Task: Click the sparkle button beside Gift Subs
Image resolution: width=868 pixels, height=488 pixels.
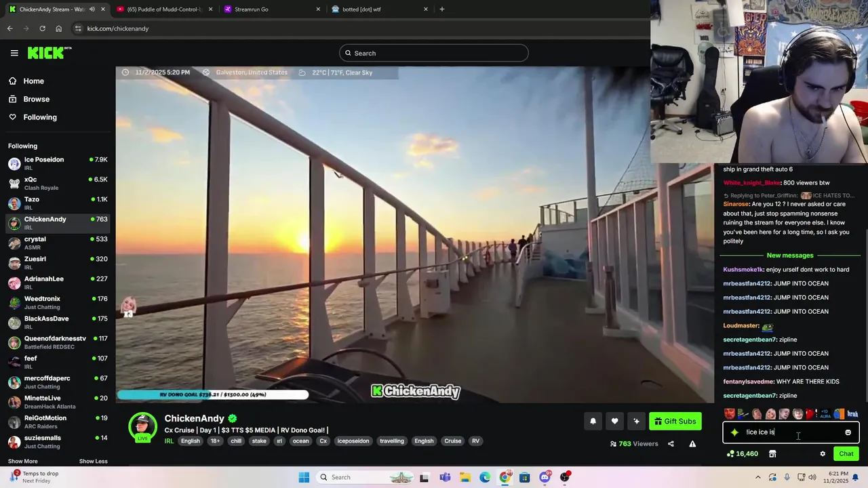Action: click(x=636, y=422)
